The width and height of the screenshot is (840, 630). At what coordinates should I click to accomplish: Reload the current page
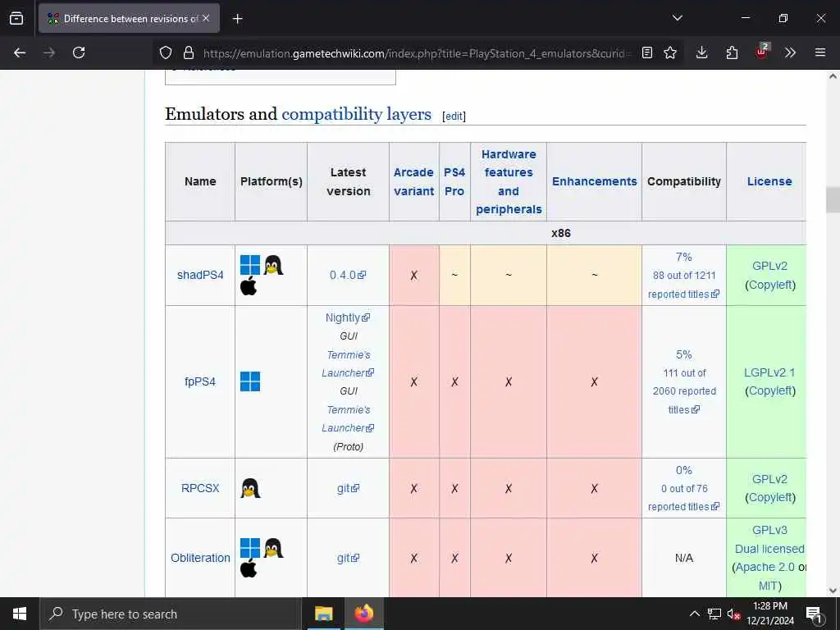(x=79, y=52)
